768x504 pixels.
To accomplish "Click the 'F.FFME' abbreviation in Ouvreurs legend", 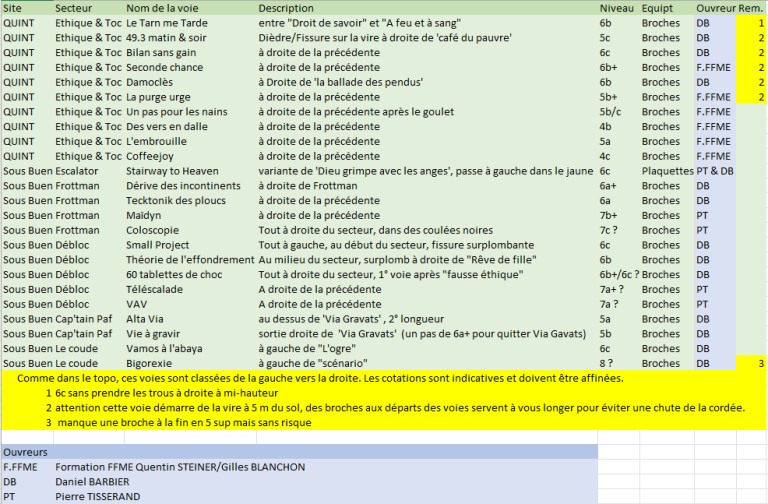I will [20, 467].
